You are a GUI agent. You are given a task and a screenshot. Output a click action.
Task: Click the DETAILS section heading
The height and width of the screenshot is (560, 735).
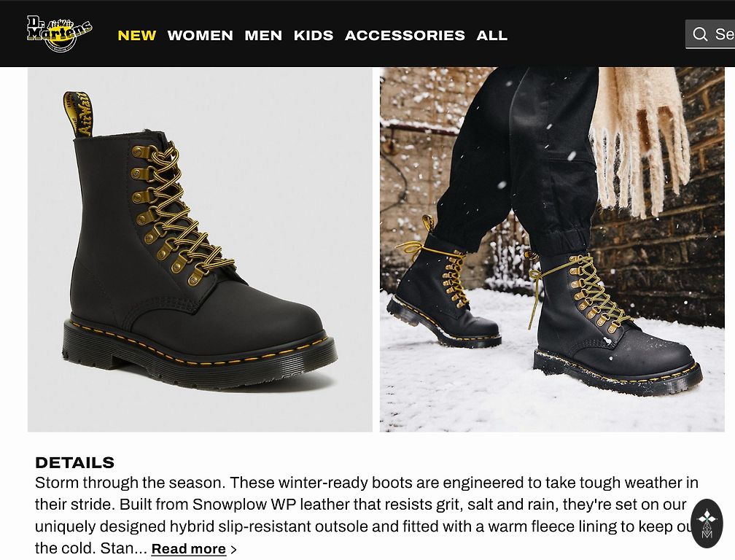pyautogui.click(x=74, y=462)
